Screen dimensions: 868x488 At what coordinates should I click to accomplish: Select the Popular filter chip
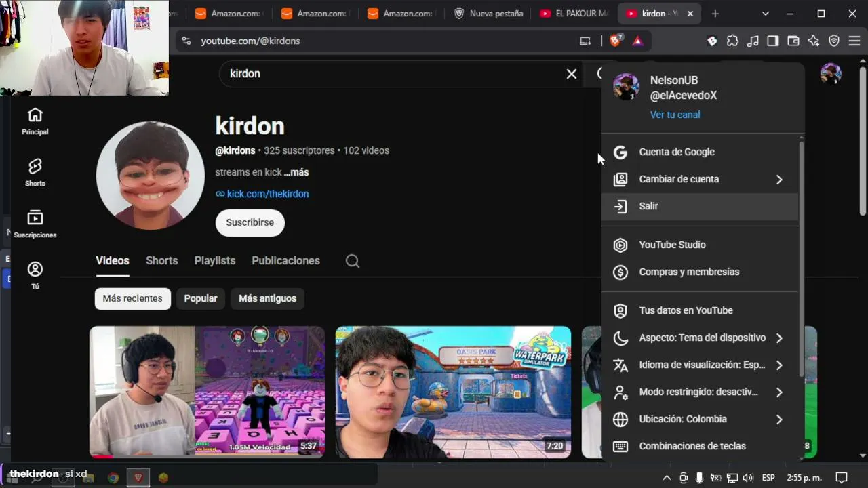click(x=201, y=298)
